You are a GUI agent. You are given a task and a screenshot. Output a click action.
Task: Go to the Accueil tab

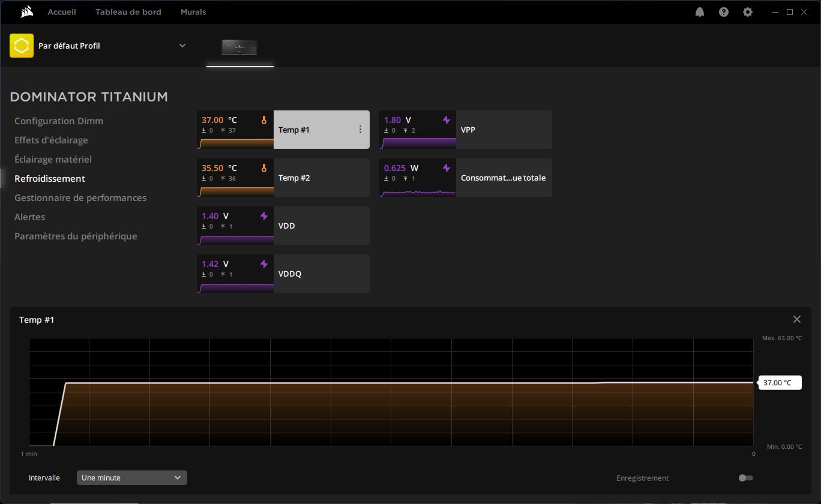[62, 12]
